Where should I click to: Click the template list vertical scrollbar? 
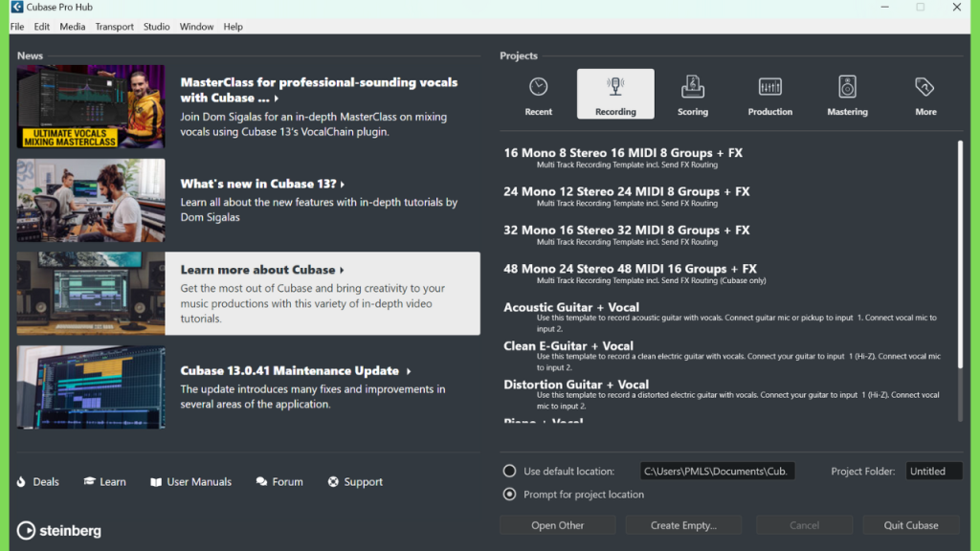(960, 253)
